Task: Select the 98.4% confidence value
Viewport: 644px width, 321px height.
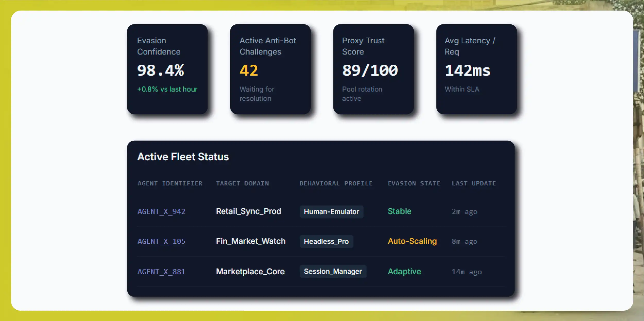Action: click(x=161, y=70)
